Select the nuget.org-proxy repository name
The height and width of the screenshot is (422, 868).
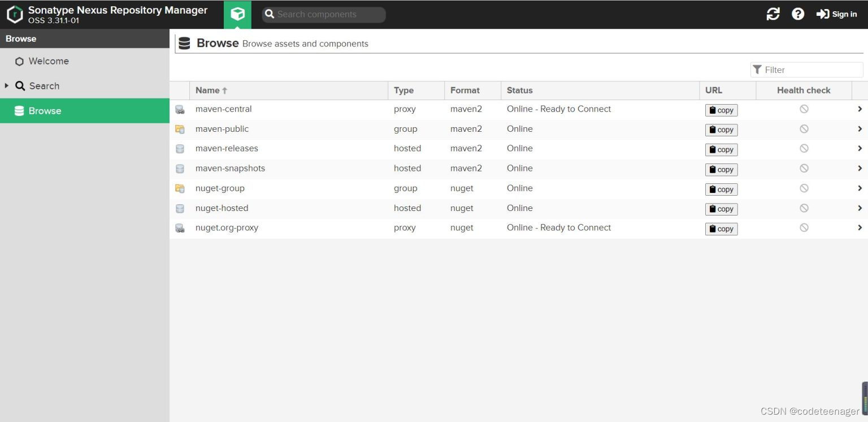227,227
